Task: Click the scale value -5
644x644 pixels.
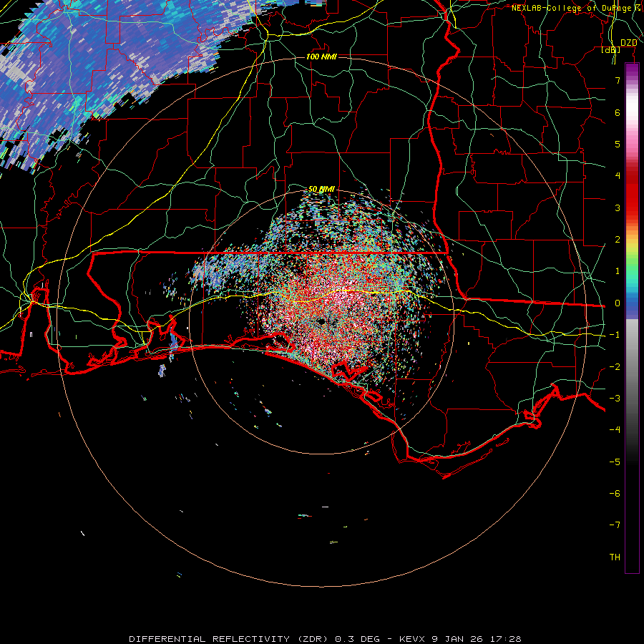Action: 615,462
